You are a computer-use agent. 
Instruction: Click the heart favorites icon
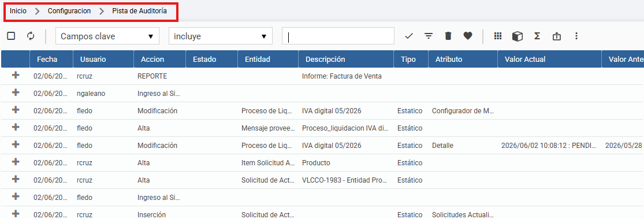pyautogui.click(x=468, y=36)
